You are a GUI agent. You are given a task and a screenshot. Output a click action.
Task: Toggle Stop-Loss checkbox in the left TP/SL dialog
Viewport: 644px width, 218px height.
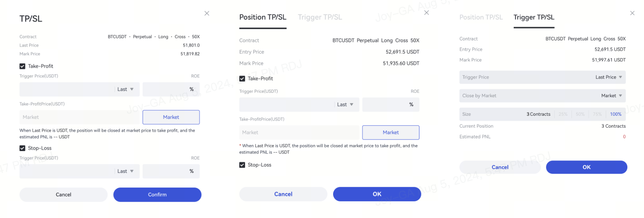click(x=23, y=148)
